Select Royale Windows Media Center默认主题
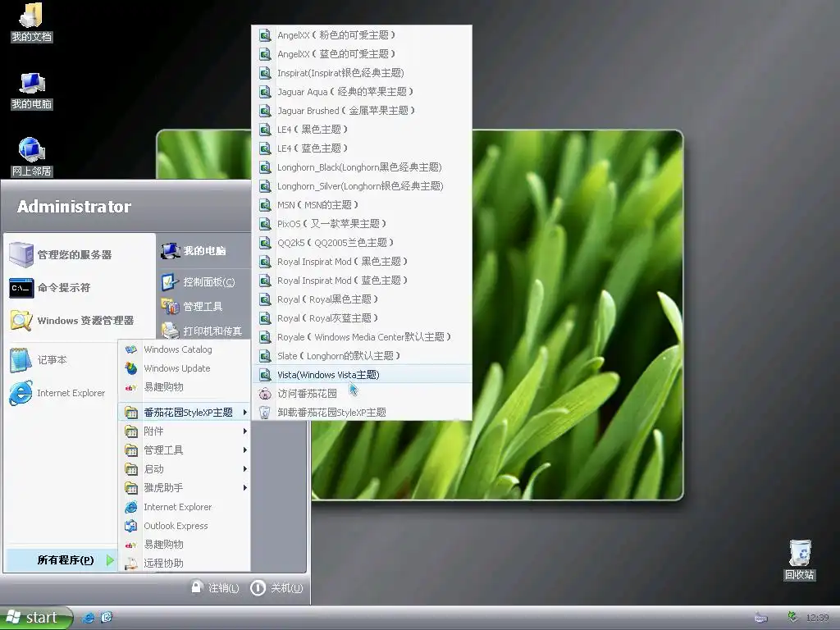840x630 pixels. click(x=362, y=337)
